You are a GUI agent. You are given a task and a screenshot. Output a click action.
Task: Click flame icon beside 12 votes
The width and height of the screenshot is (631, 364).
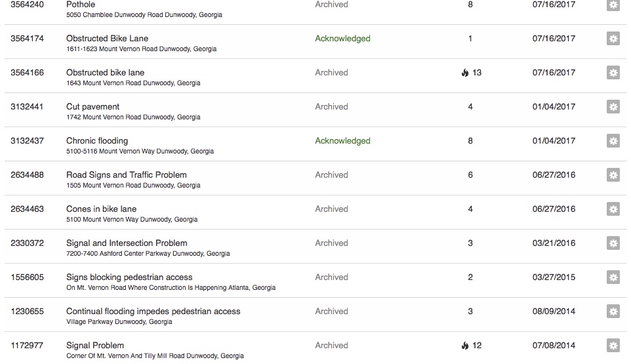click(465, 346)
